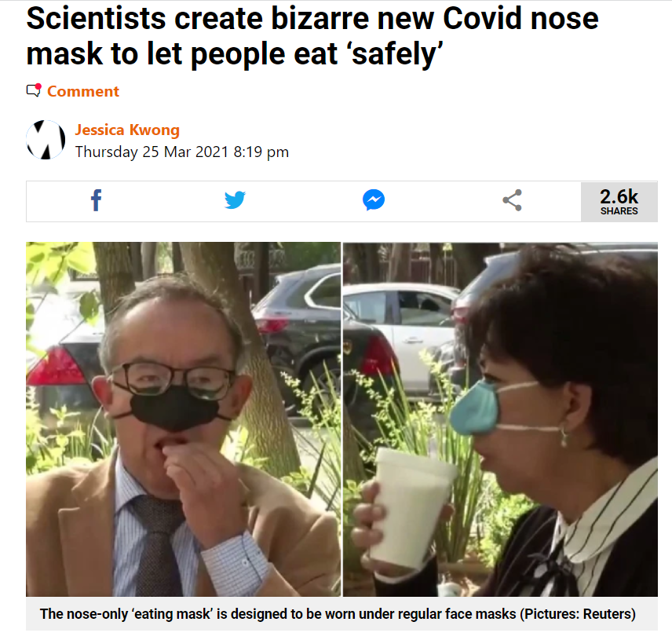The width and height of the screenshot is (672, 640).
Task: Click the man's dark tie in left photo
Action: [159, 544]
